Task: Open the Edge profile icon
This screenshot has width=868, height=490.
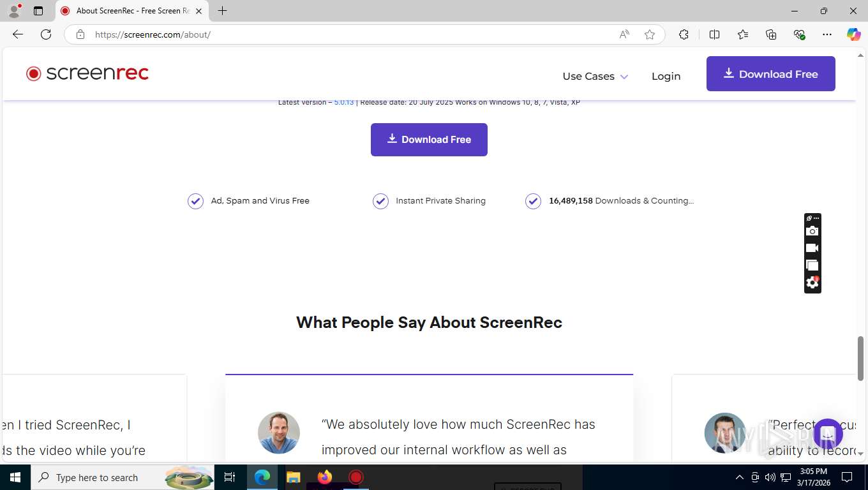Action: coord(14,11)
